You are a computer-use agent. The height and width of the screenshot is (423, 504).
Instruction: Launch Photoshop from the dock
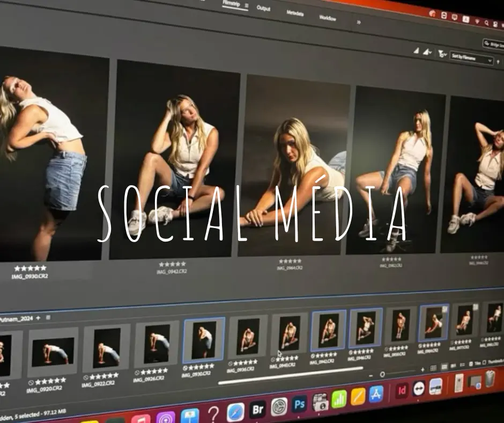299,404
